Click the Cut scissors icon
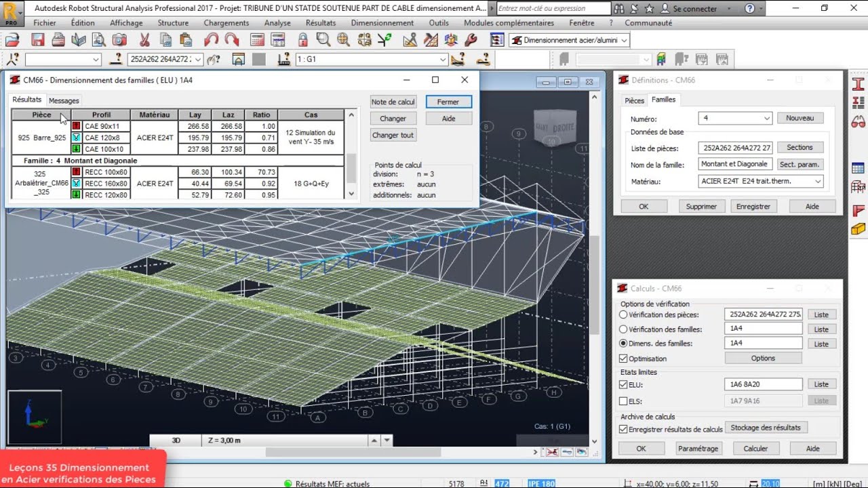The width and height of the screenshot is (868, 488). click(144, 40)
